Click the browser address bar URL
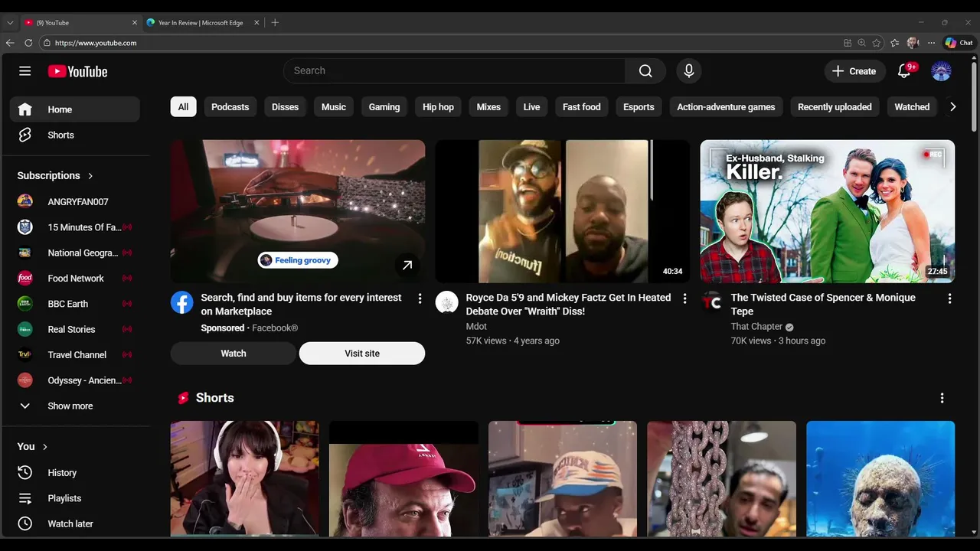Image resolution: width=980 pixels, height=551 pixels. pyautogui.click(x=96, y=43)
